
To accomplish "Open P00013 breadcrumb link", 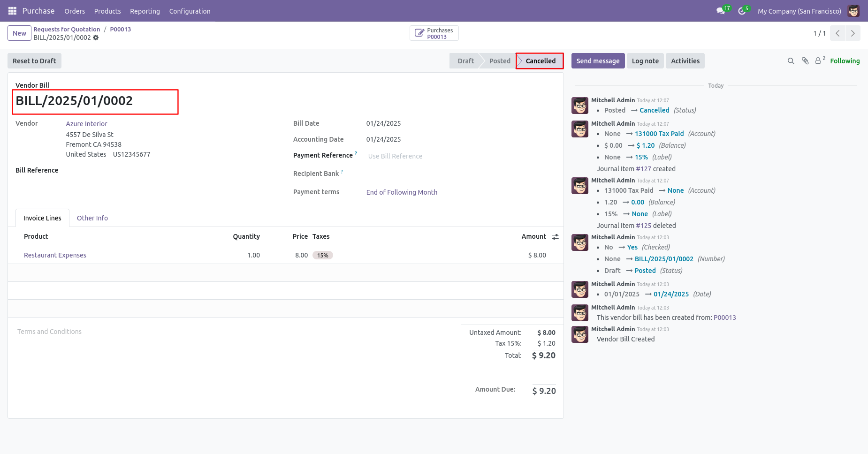I will pyautogui.click(x=121, y=29).
